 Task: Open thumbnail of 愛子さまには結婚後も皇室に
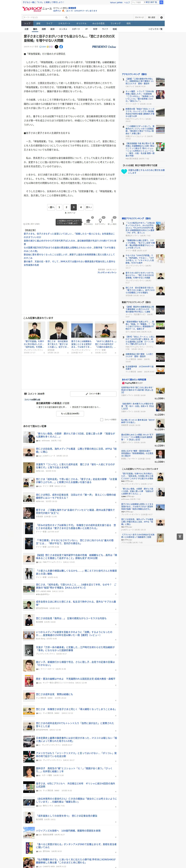82,330
